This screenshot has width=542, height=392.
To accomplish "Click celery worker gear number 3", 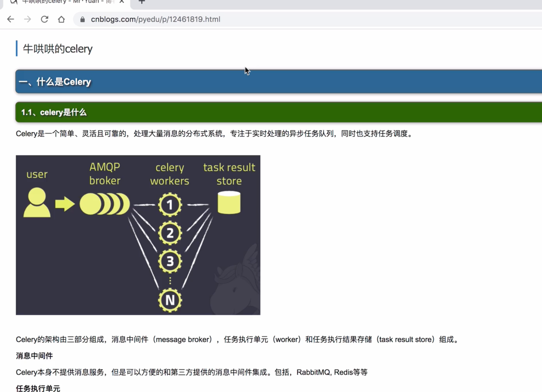I will (170, 261).
